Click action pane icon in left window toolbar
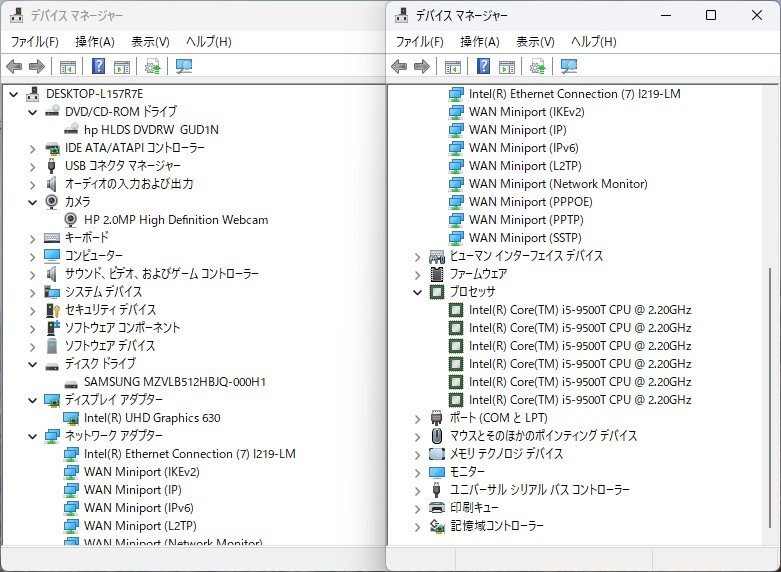This screenshot has height=572, width=781. (122, 66)
